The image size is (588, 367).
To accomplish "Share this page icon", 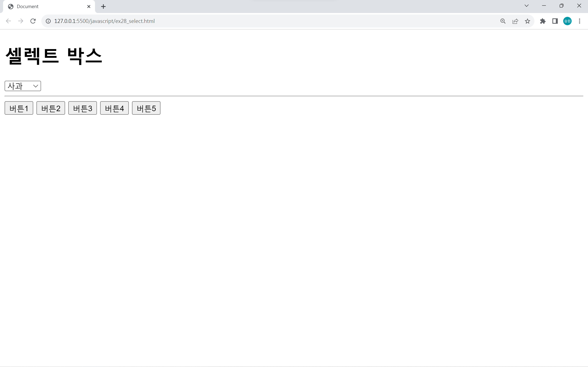I will [x=515, y=21].
